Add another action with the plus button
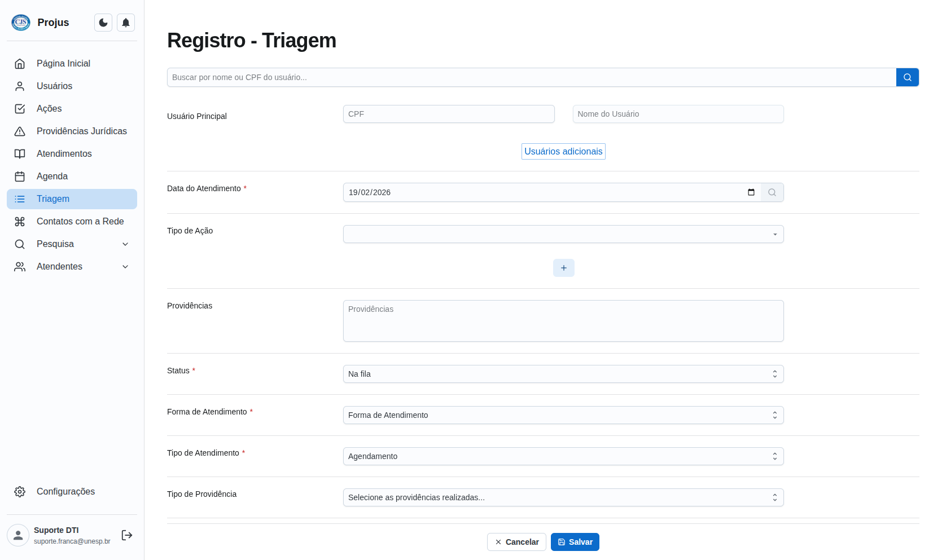This screenshot has width=942, height=560. [x=563, y=268]
